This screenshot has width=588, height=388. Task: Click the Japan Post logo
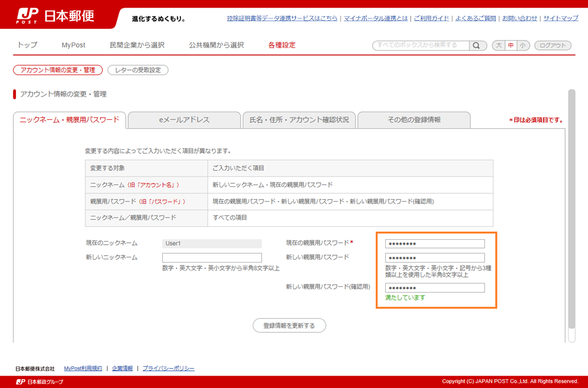tap(55, 16)
